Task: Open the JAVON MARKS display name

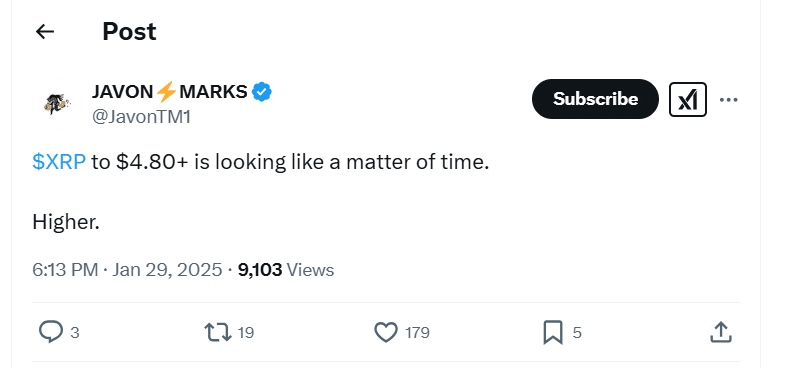Action: coord(170,92)
